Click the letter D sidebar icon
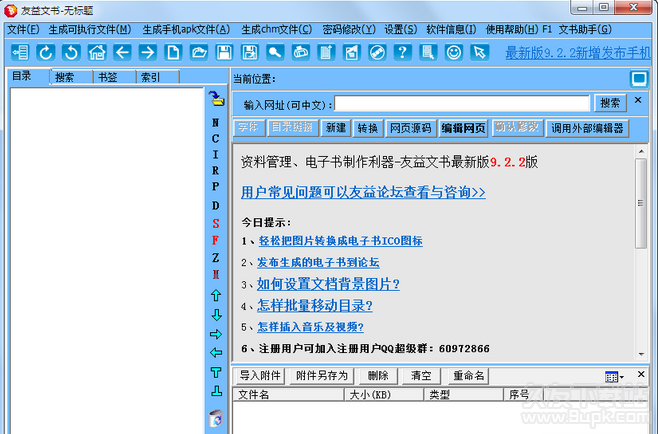 216,205
